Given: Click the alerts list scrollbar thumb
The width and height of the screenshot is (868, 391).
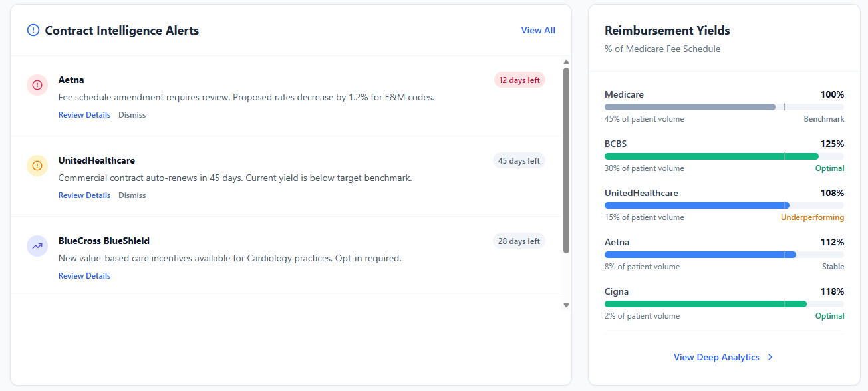Looking at the screenshot, I should [x=566, y=160].
